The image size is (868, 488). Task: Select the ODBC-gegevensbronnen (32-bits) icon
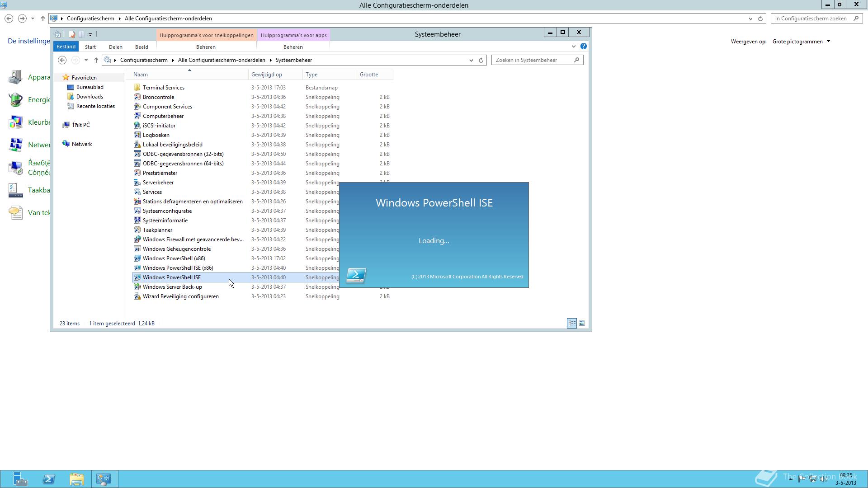(137, 154)
